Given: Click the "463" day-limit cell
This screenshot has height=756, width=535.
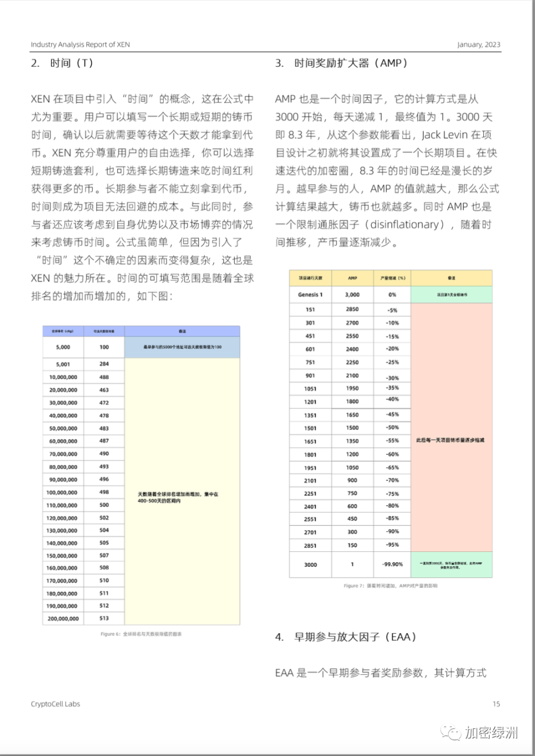Looking at the screenshot, I should tap(104, 390).
